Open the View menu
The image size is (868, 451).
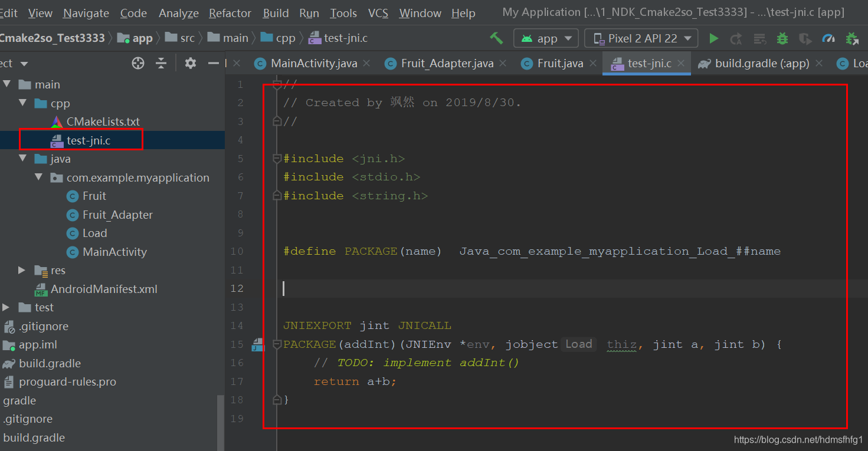(40, 13)
